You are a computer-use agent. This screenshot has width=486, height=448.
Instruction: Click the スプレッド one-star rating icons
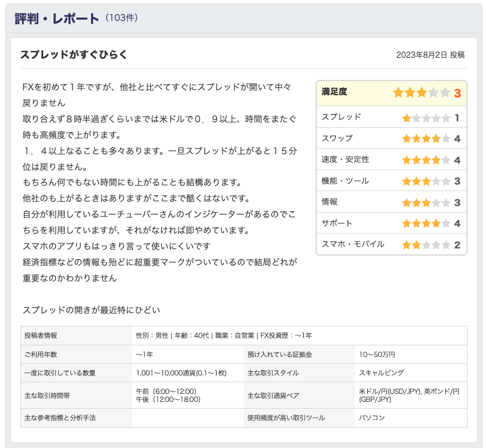click(426, 118)
